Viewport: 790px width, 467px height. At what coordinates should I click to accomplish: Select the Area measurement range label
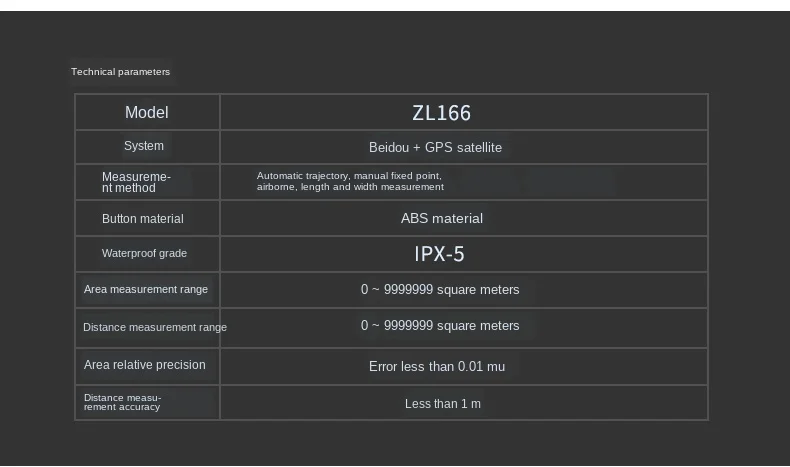(146, 289)
